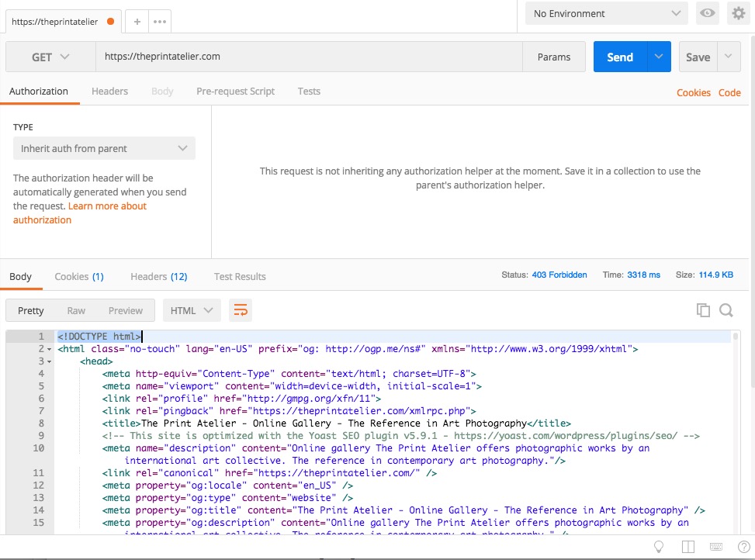Search within the response body
Viewport: 755px width, 560px height.
tap(726, 309)
